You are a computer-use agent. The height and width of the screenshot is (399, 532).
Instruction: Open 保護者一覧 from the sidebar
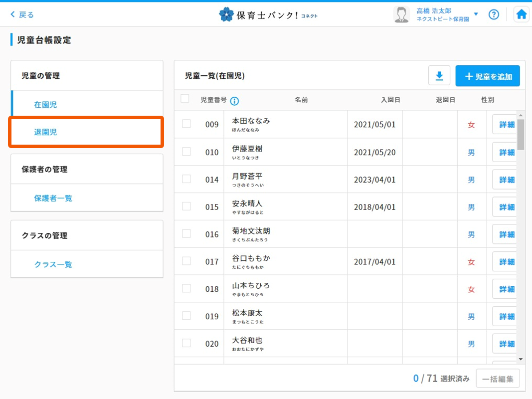[53, 198]
